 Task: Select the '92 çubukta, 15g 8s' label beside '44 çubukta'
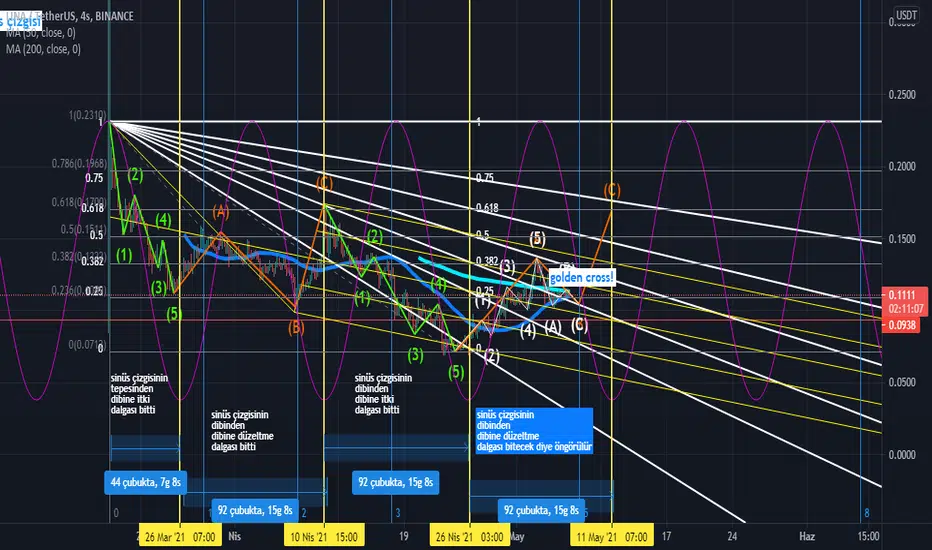point(254,510)
